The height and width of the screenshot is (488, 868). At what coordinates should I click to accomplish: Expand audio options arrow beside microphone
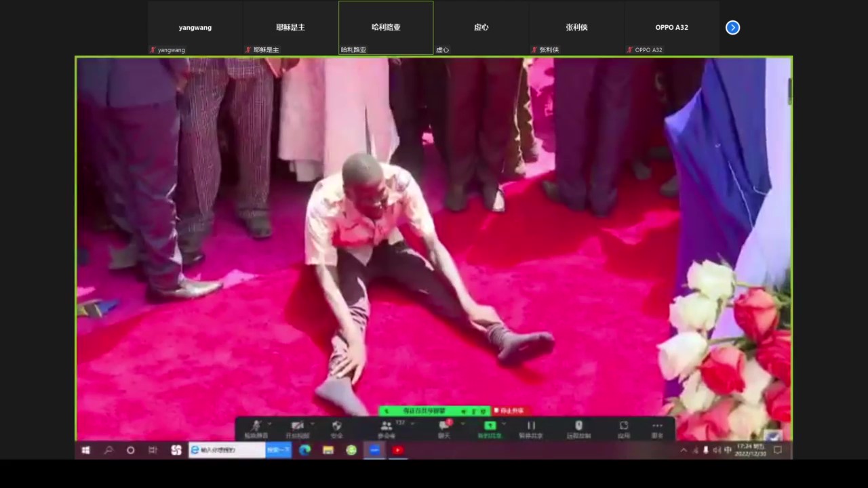click(270, 423)
